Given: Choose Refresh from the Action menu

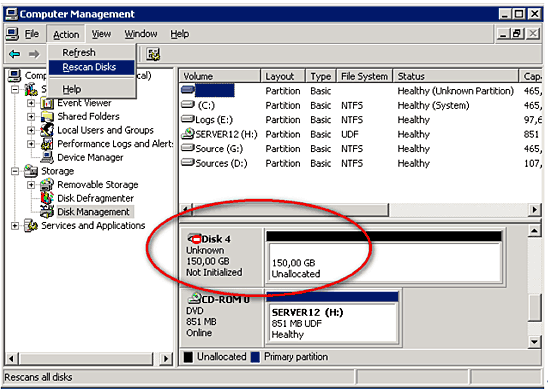Looking at the screenshot, I should coord(92,52).
